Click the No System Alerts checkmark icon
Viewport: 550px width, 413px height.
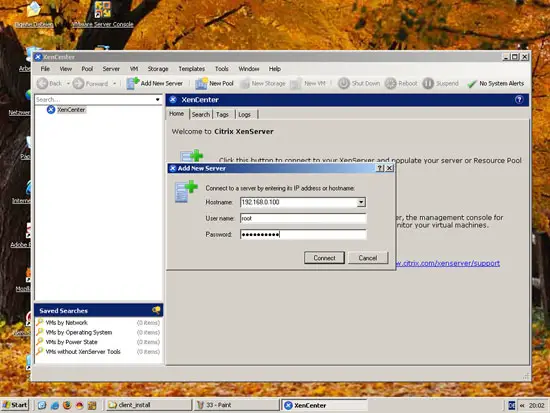pyautogui.click(x=472, y=84)
